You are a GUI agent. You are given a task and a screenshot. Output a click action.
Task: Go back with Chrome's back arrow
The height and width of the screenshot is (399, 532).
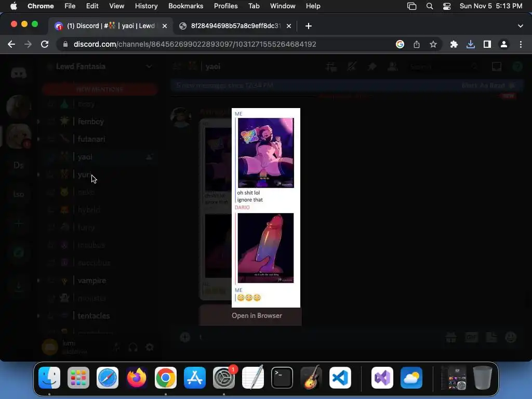click(11, 45)
